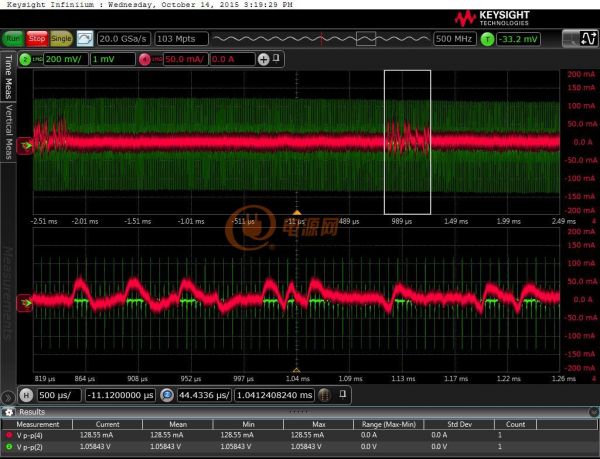Grab the Results panel divider grip dots
Screen dimensions: 600x459
click(x=298, y=411)
